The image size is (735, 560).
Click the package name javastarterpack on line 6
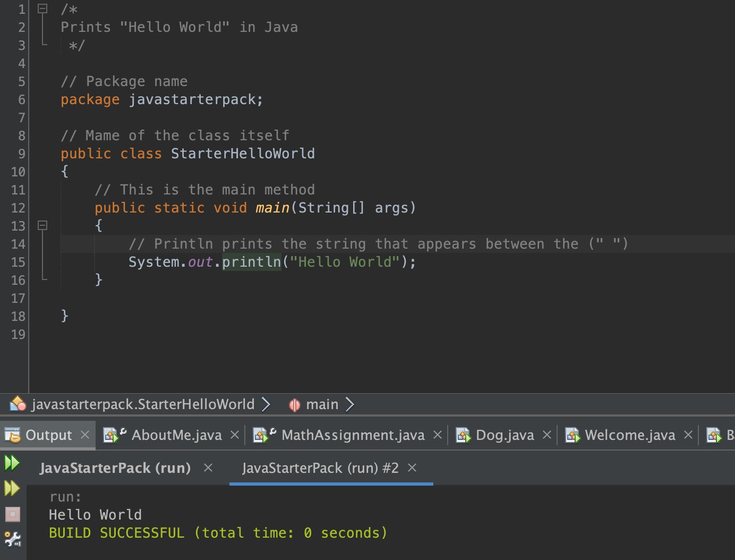pos(192,99)
